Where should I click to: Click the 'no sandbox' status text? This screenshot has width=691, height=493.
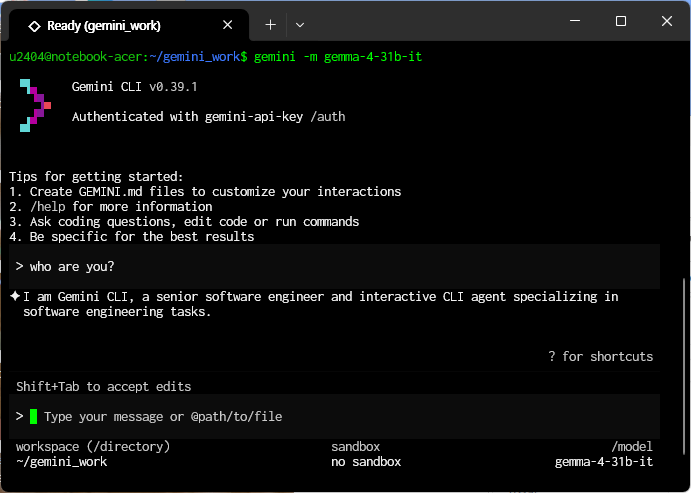click(366, 462)
